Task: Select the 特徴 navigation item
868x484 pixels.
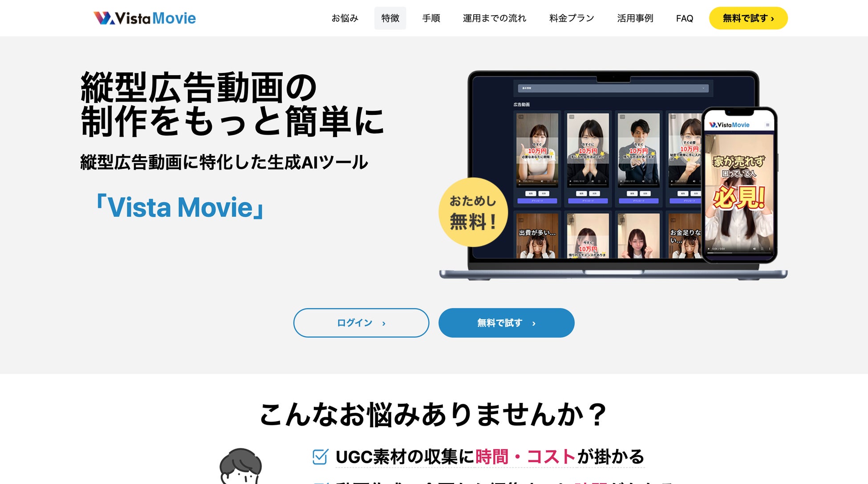Action: [x=390, y=18]
